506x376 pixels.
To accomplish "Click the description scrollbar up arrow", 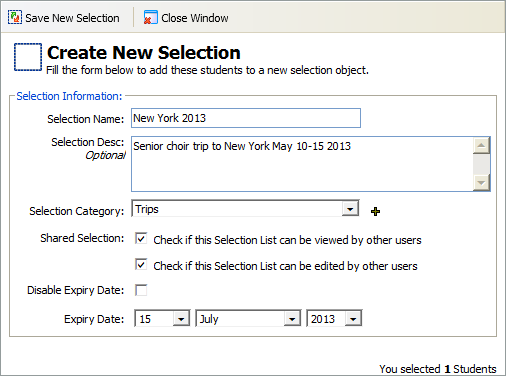I will coord(481,145).
